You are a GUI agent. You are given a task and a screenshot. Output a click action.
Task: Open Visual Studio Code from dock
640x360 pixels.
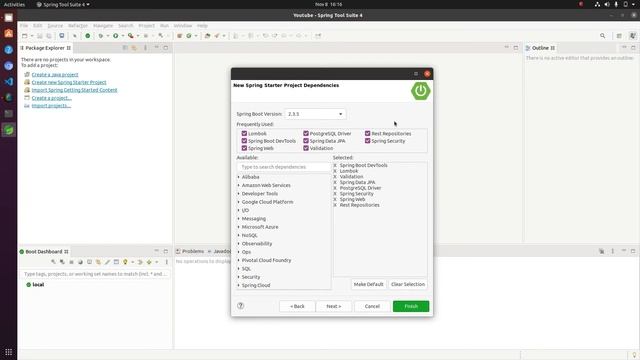pos(9,82)
